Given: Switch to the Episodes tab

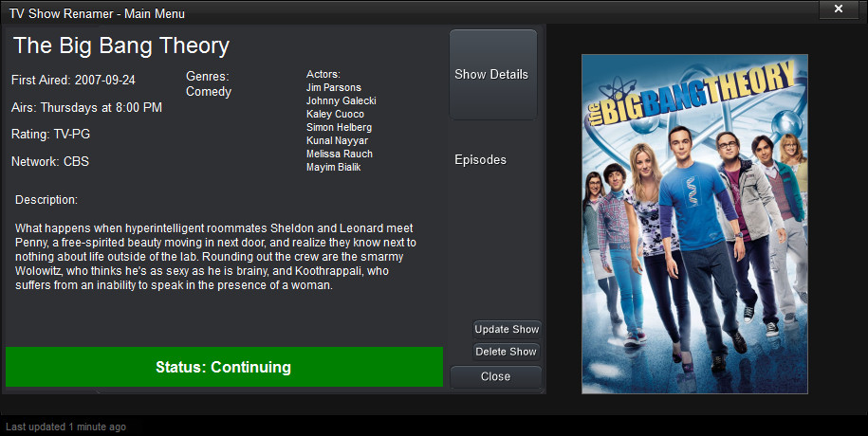Looking at the screenshot, I should coord(481,160).
